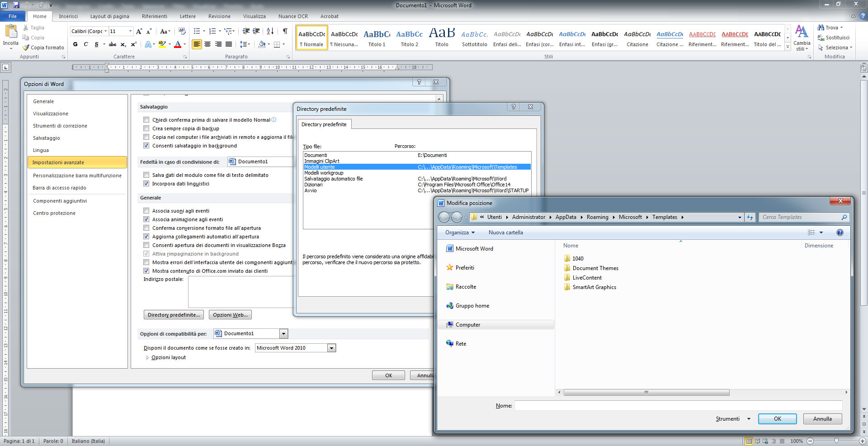Open the font name dropdown

[105, 31]
